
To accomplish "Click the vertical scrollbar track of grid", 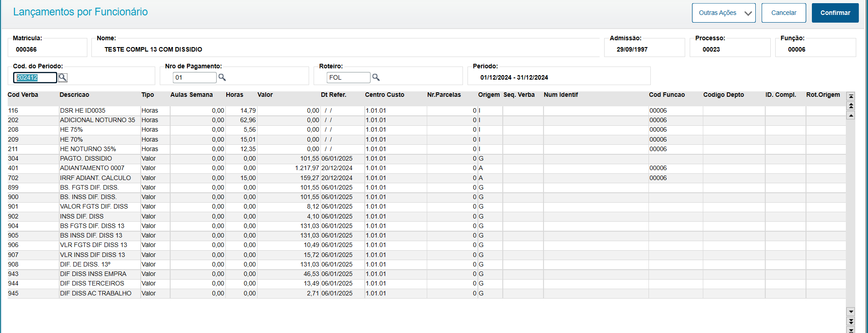I will point(851,213).
